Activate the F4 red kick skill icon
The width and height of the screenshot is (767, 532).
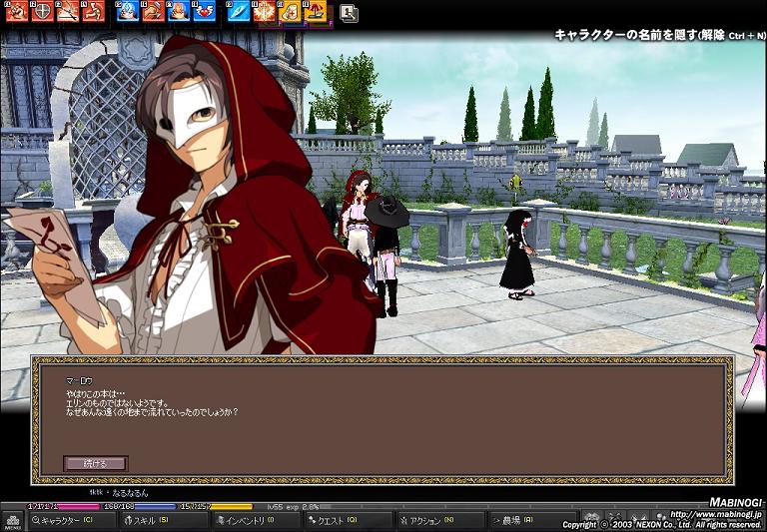[94, 11]
